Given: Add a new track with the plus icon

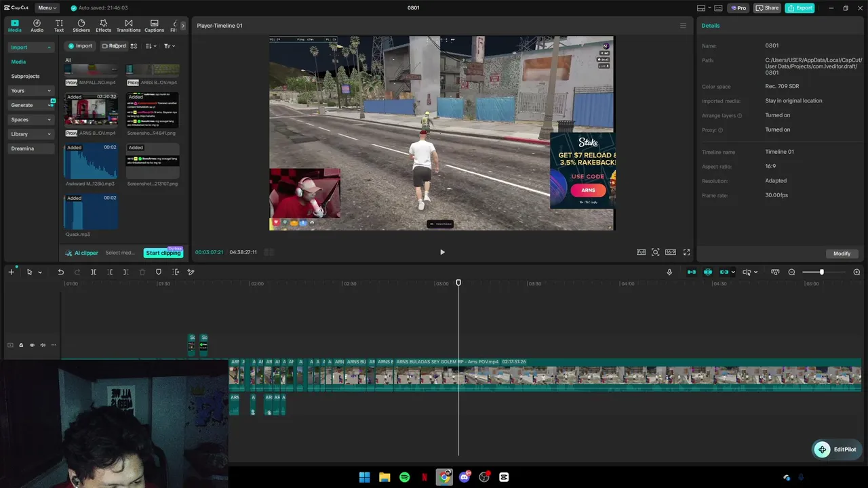Looking at the screenshot, I should pyautogui.click(x=11, y=272).
